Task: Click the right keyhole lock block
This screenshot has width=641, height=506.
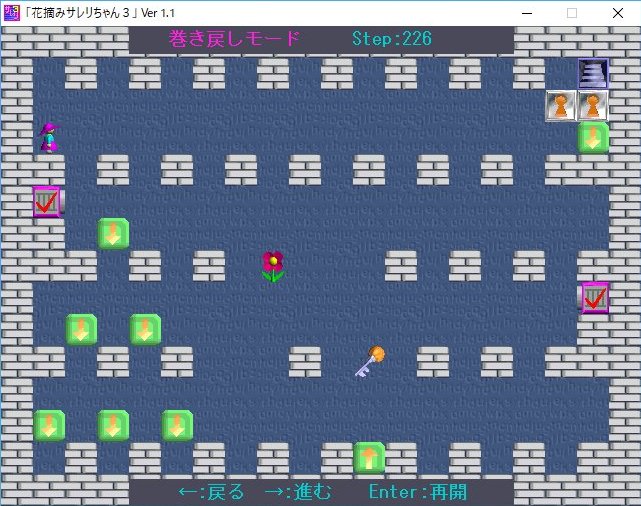Action: [593, 106]
